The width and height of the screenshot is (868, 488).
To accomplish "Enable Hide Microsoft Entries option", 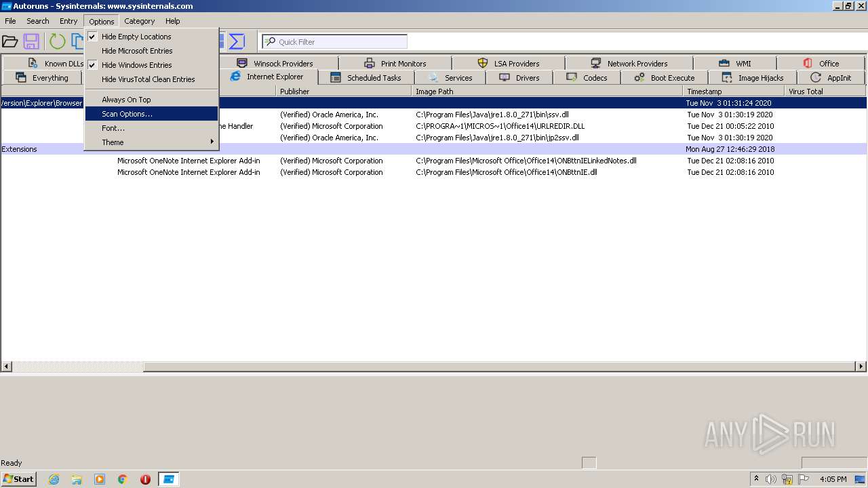I will [x=151, y=51].
